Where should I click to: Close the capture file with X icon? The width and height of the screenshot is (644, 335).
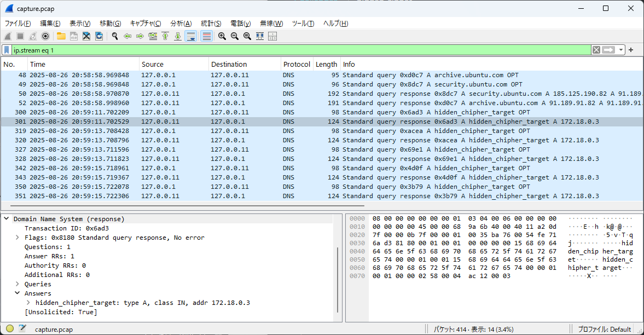pyautogui.click(x=86, y=36)
